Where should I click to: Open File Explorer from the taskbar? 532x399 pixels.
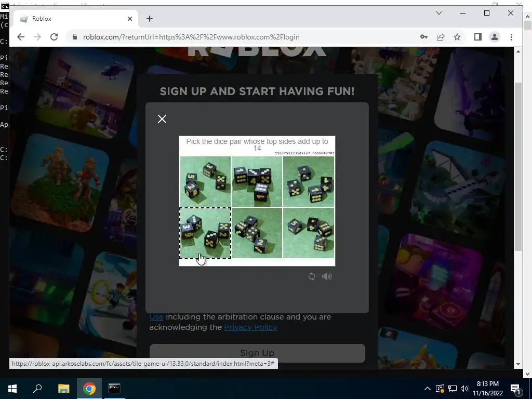(63, 389)
